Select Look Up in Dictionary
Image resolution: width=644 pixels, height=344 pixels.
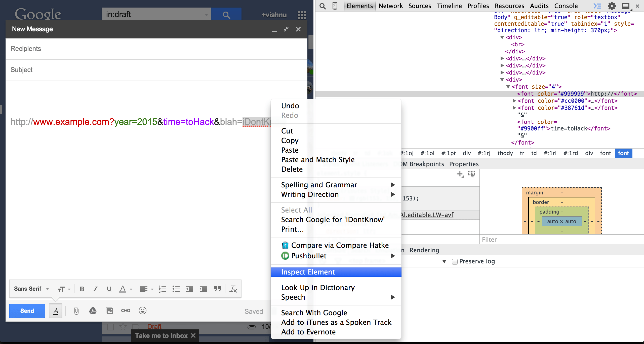(x=336, y=288)
